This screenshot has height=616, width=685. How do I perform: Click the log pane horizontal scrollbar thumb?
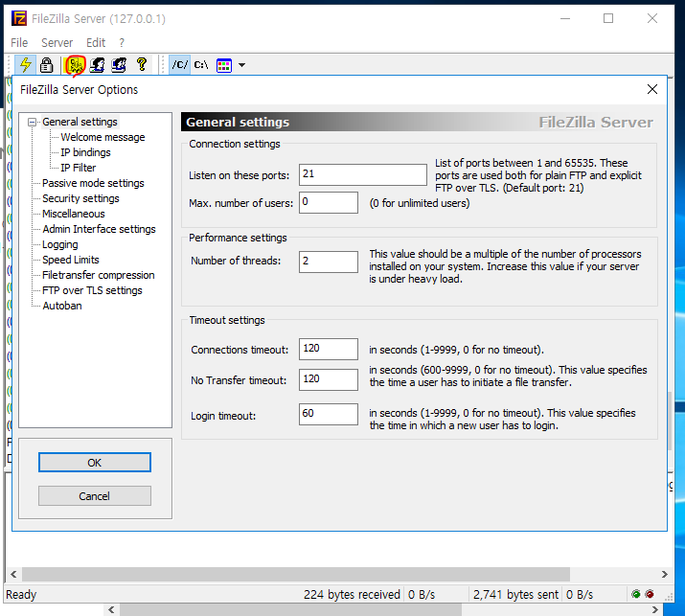[296, 574]
